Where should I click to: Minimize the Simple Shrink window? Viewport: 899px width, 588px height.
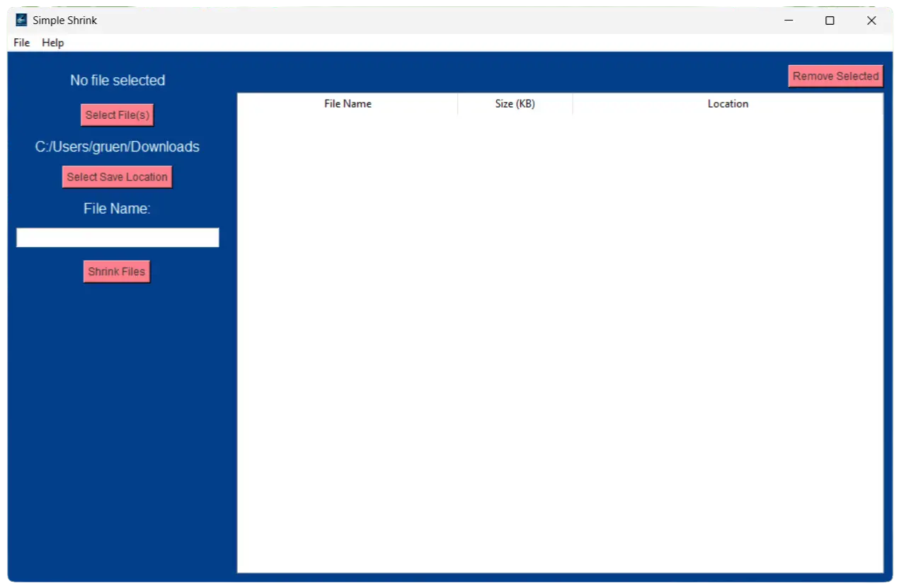[789, 21]
